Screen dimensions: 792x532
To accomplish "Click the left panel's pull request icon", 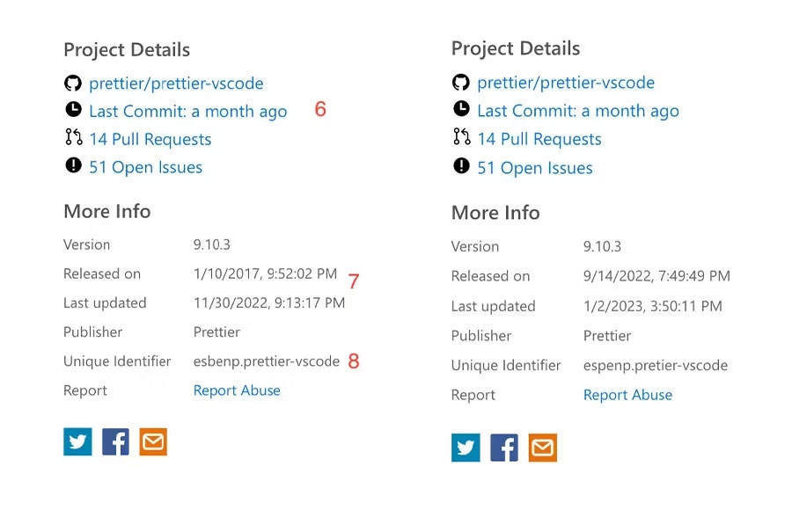I will [72, 138].
